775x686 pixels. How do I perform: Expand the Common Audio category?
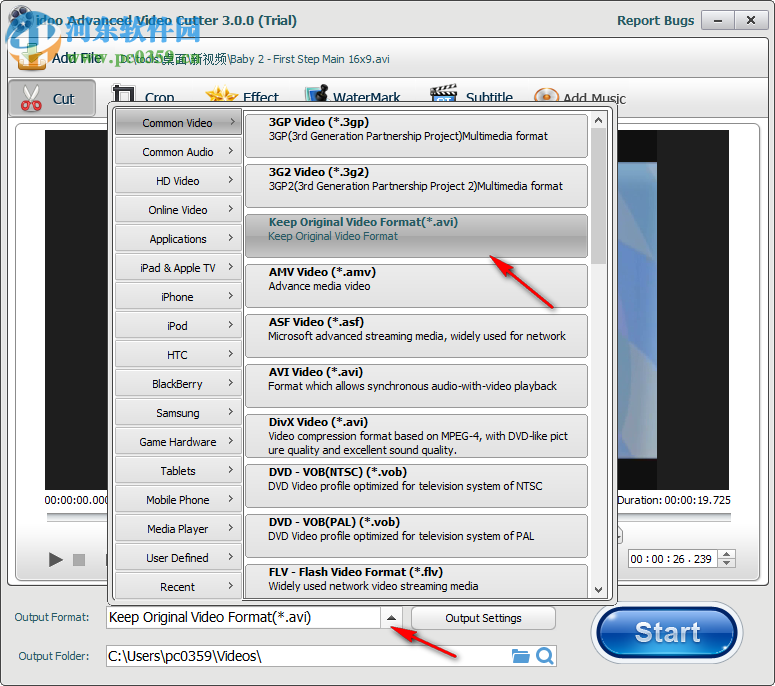tap(178, 151)
